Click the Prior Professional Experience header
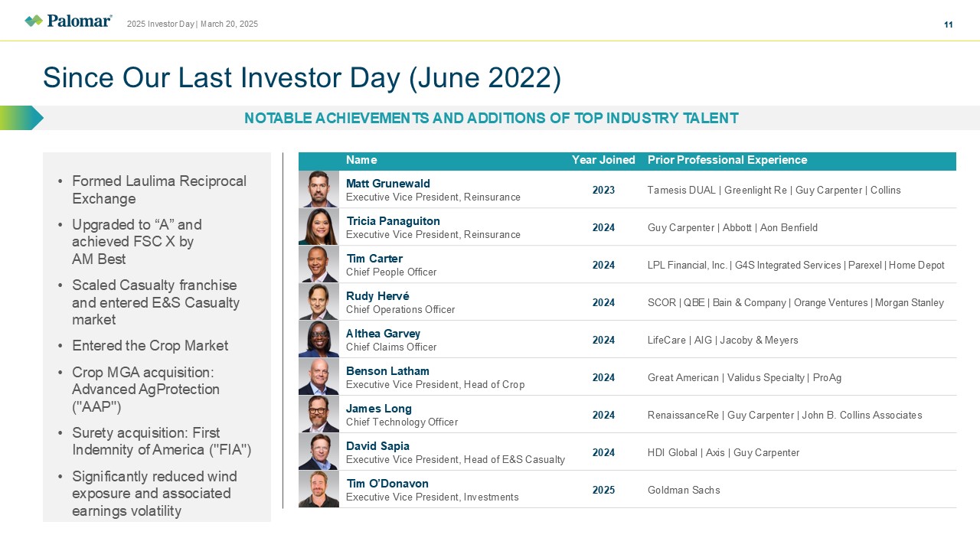Screen dimensions: 980x551 727,160
